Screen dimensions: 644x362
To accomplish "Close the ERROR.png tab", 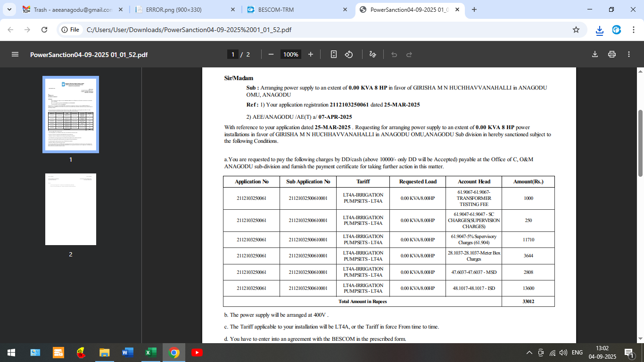I will point(233,9).
